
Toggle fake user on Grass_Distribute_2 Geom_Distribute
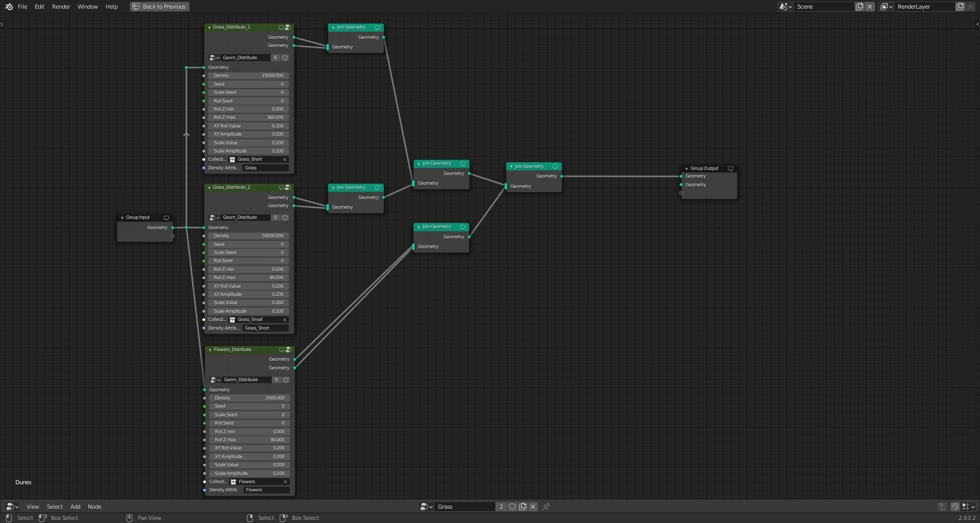point(285,217)
